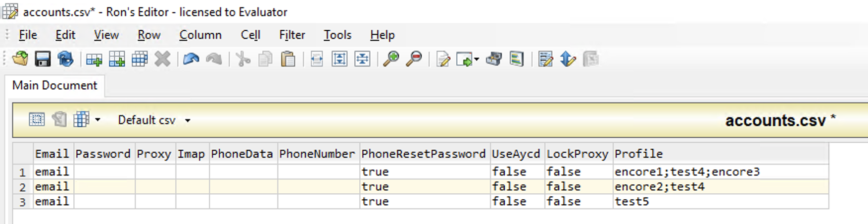Open the Tools menu

point(337,35)
